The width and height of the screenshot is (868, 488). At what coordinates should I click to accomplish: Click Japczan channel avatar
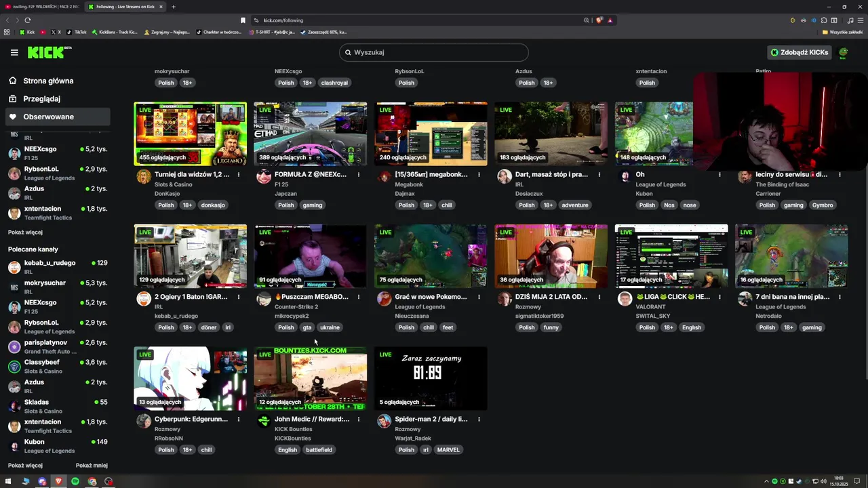264,177
